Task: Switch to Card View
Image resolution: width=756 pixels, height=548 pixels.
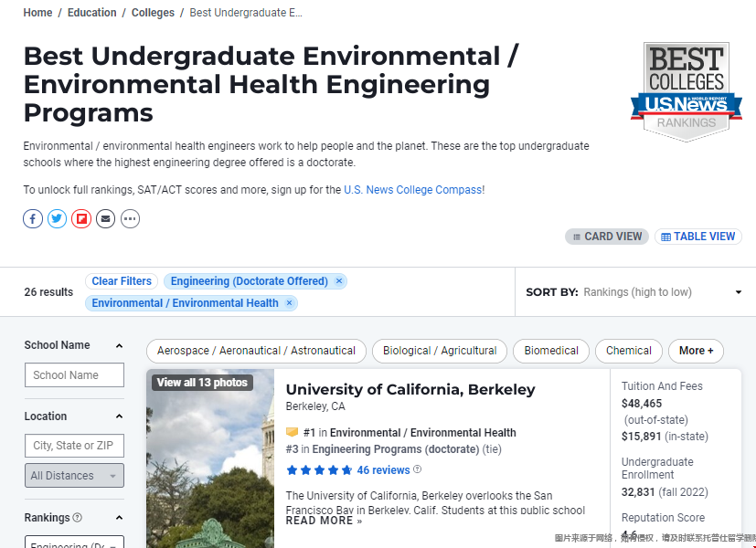Action: click(607, 237)
